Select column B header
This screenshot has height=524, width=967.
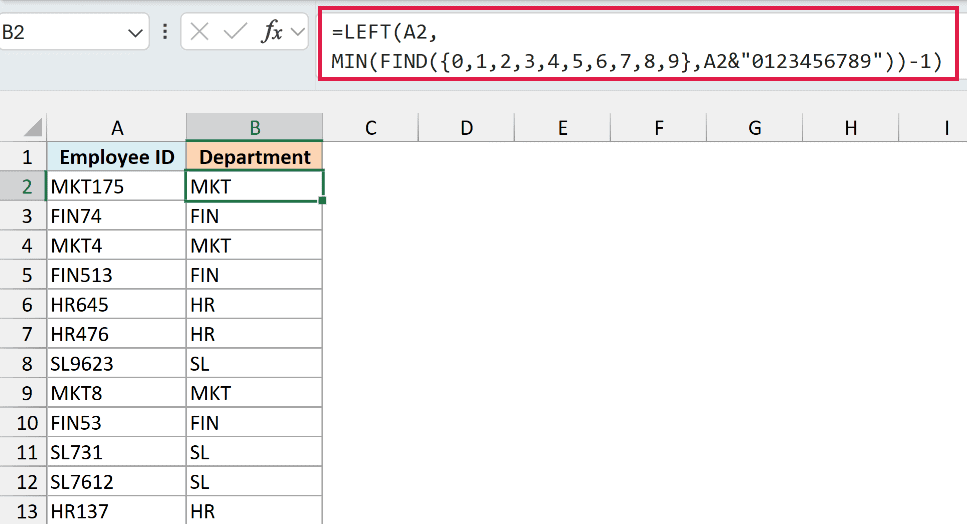[x=255, y=128]
